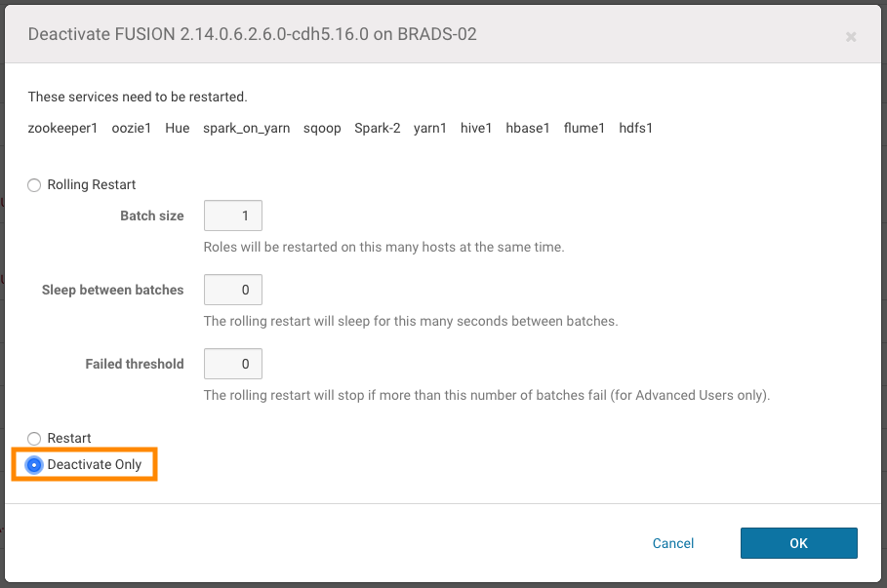Select the zookeeper1 service name

click(x=62, y=128)
